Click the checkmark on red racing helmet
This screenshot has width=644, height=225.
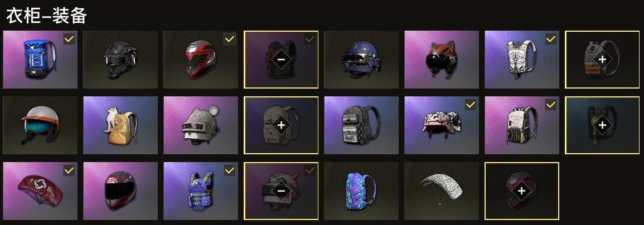(x=230, y=40)
